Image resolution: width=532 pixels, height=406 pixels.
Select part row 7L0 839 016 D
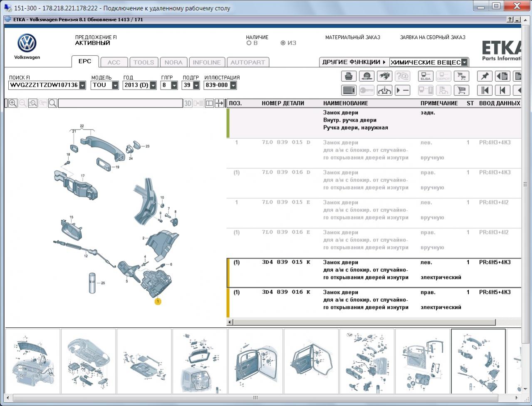click(x=374, y=183)
